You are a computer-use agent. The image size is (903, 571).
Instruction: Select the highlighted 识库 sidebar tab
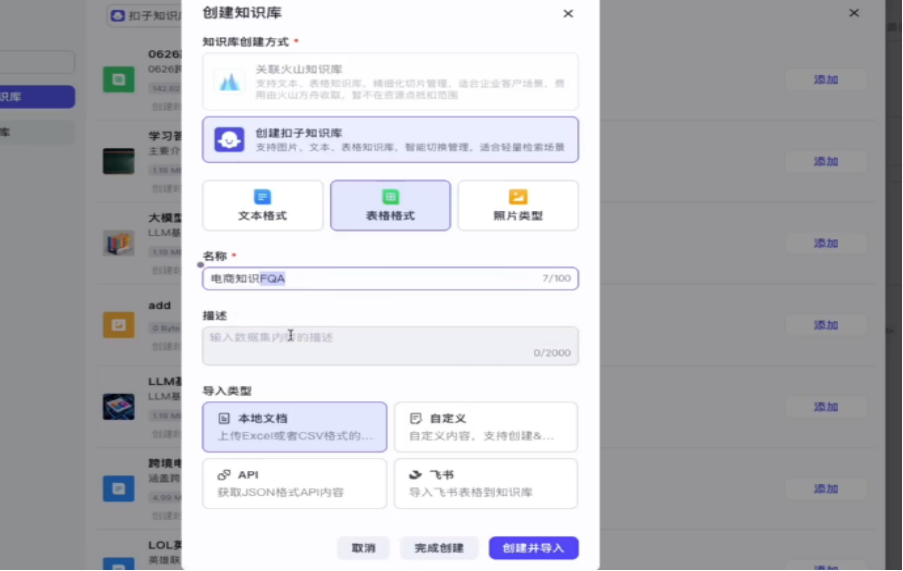click(x=37, y=97)
